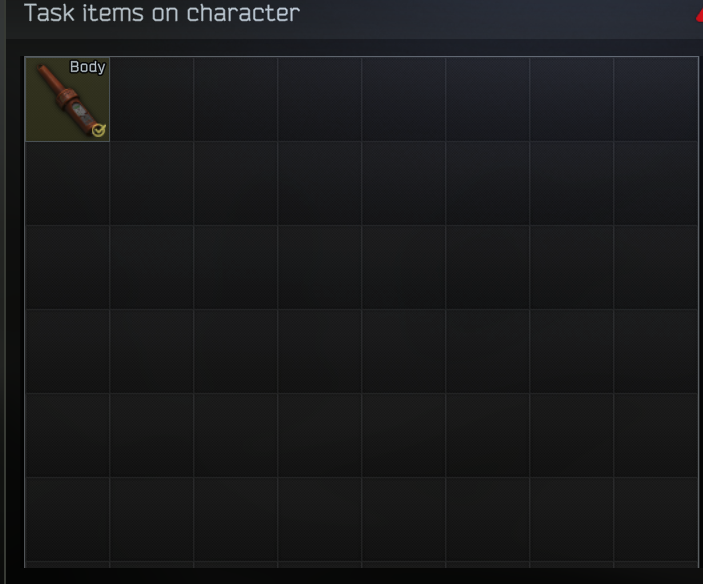Select empty slot right of Body item

coord(152,99)
